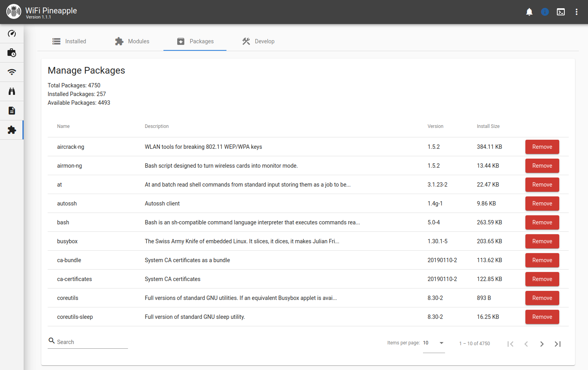Screen dimensions: 588x370
Task: Switch to the Modules tab
Action: (x=132, y=41)
